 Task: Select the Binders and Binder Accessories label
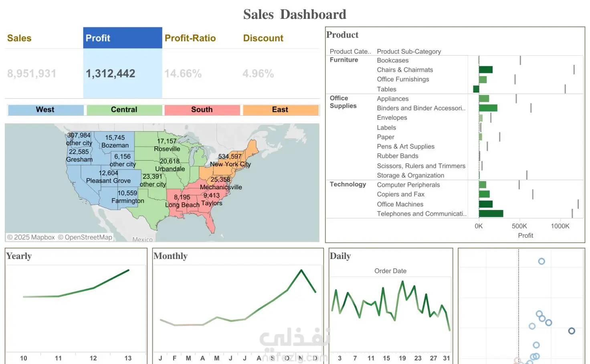point(421,108)
